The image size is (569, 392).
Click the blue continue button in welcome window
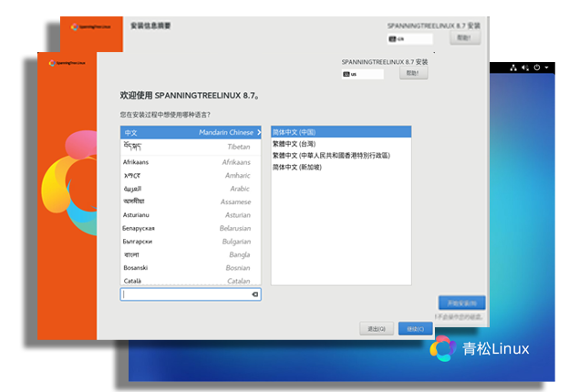coord(416,329)
